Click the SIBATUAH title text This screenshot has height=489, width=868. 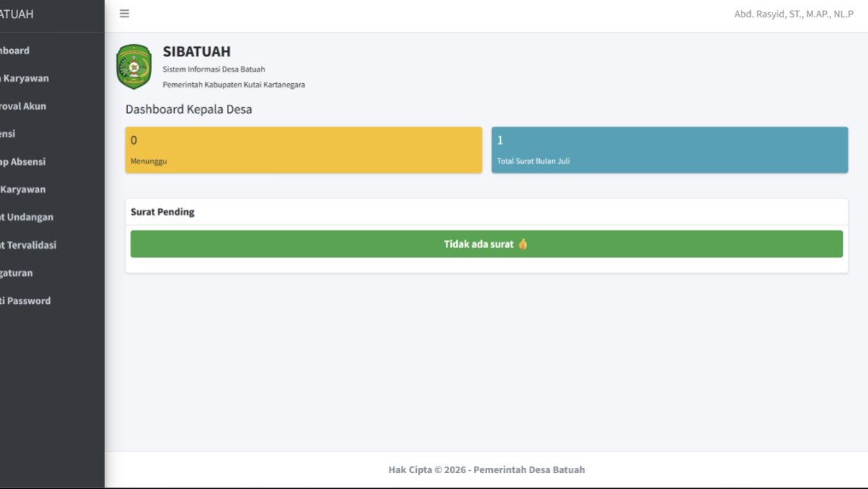tap(197, 51)
